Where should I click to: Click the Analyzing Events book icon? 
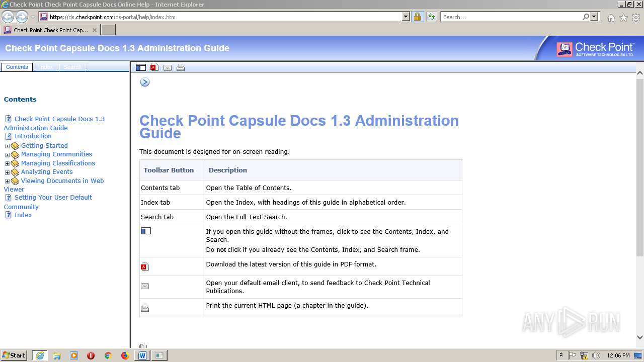(15, 172)
